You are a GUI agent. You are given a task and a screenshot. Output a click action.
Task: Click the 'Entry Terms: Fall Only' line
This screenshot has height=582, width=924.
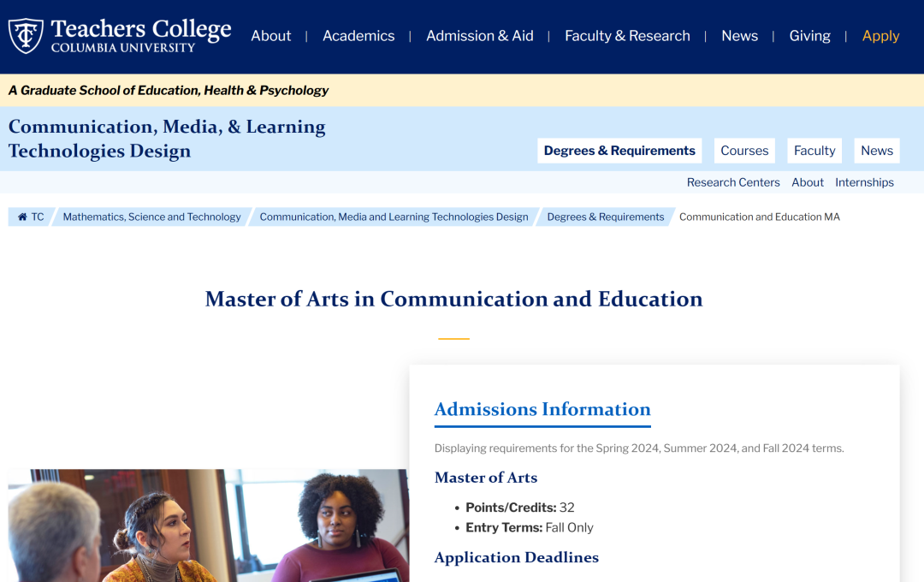530,528
